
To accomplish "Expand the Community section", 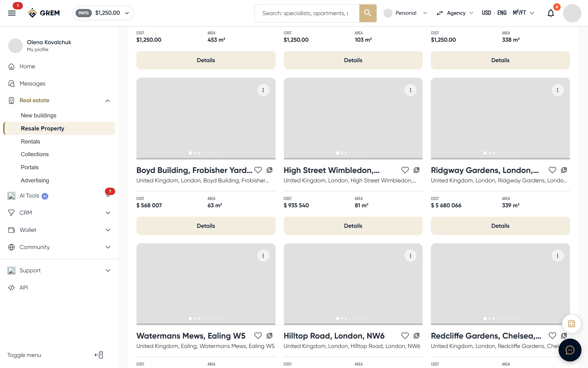I will coord(108,247).
